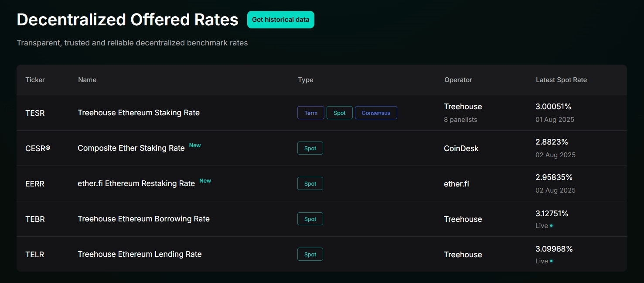Click the Treehouse operator in TESR row
This screenshot has width=644, height=283.
(x=463, y=107)
